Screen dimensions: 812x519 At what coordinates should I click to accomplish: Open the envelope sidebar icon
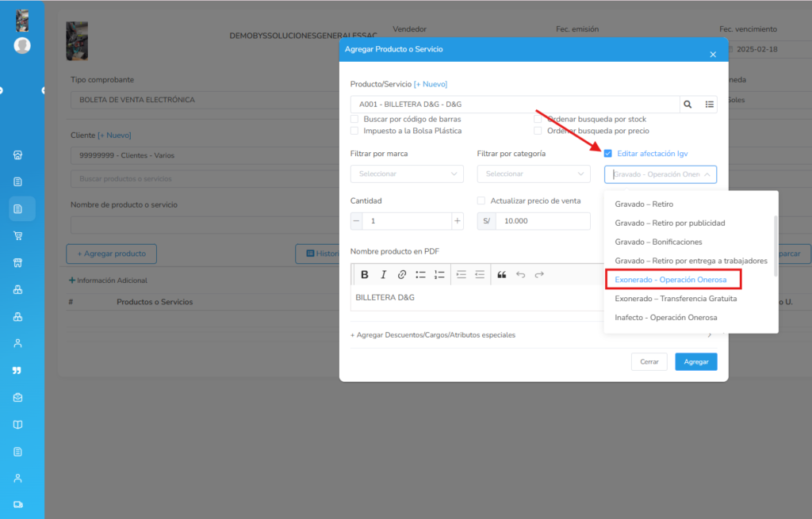tap(17, 398)
